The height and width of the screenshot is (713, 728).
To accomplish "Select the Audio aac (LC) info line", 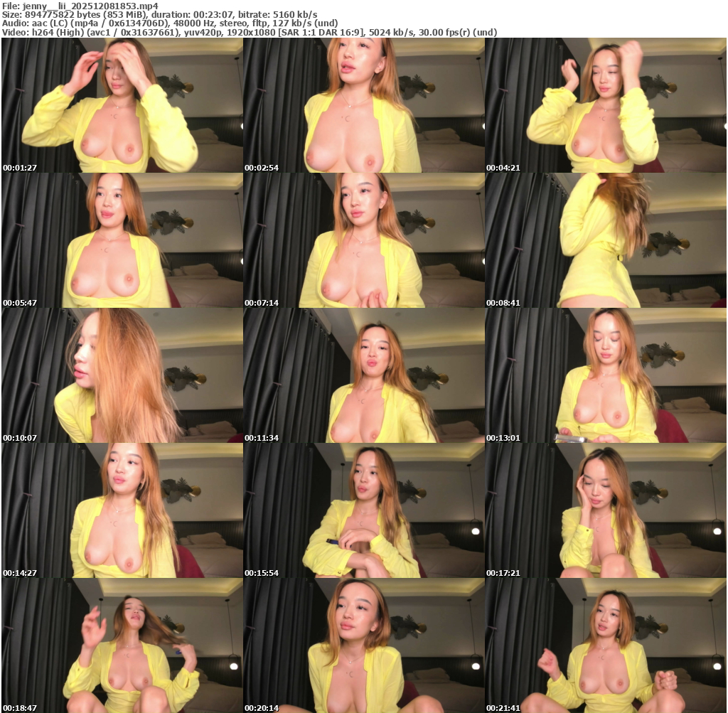I will tap(170, 23).
